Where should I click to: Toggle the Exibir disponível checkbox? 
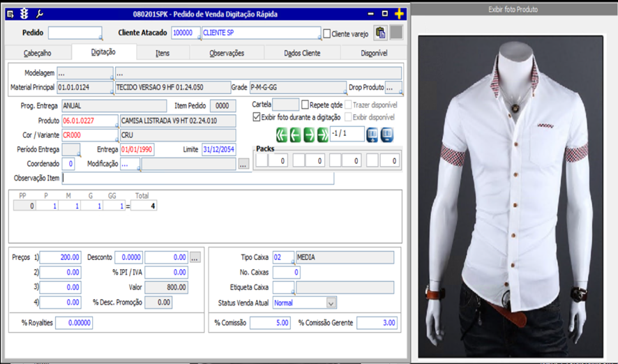point(348,117)
